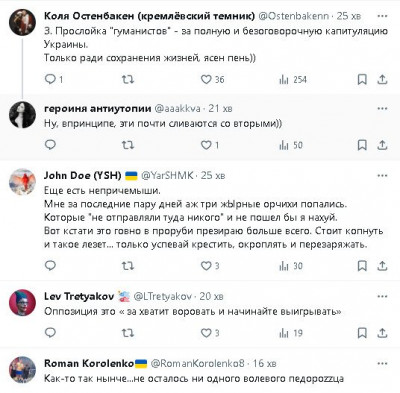The image size is (400, 393).
Task: Retweet John Doe (YSH) post
Action: tap(128, 266)
